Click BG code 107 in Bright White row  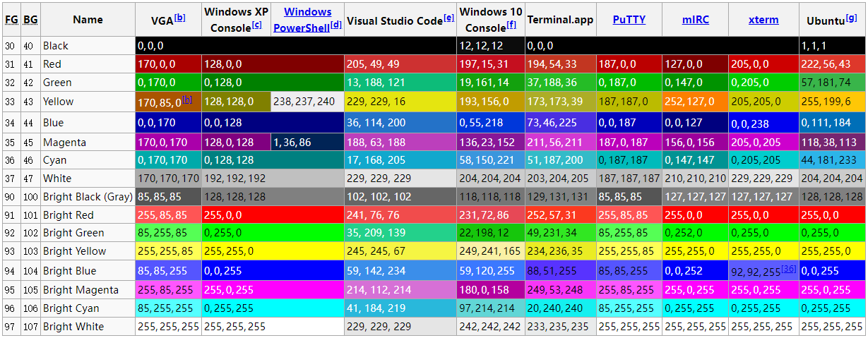pyautogui.click(x=30, y=327)
